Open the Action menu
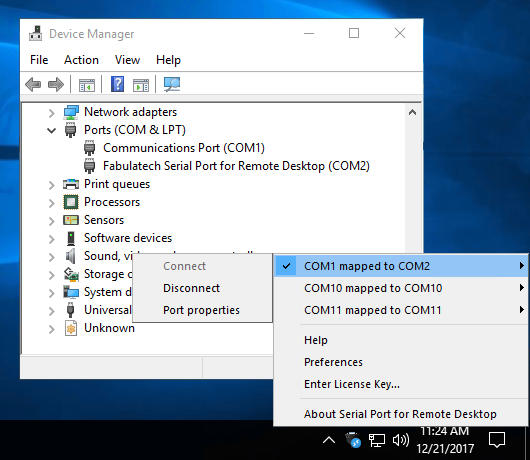 tap(81, 60)
